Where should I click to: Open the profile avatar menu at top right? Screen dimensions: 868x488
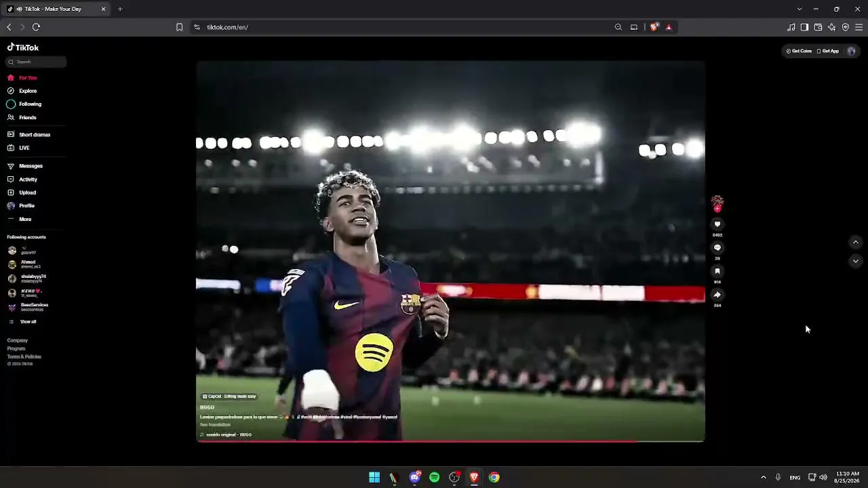852,51
